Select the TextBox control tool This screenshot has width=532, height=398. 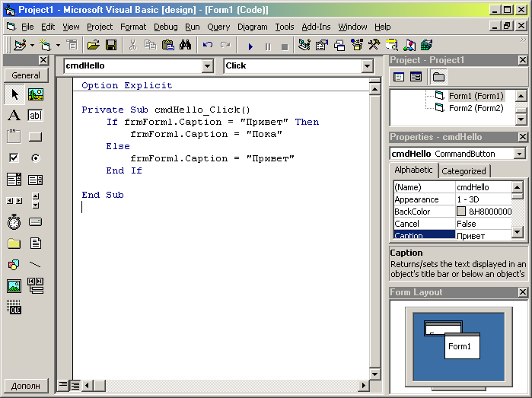click(x=36, y=116)
